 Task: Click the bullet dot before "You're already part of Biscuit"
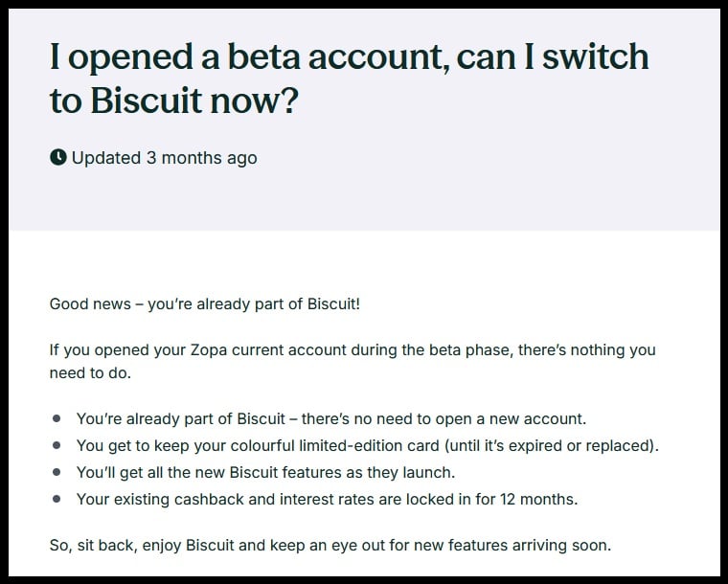(57, 418)
